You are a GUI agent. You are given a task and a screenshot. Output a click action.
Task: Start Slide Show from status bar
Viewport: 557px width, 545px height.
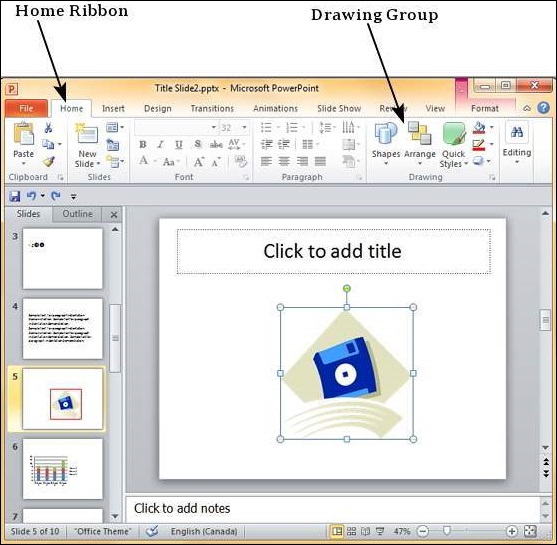(380, 531)
